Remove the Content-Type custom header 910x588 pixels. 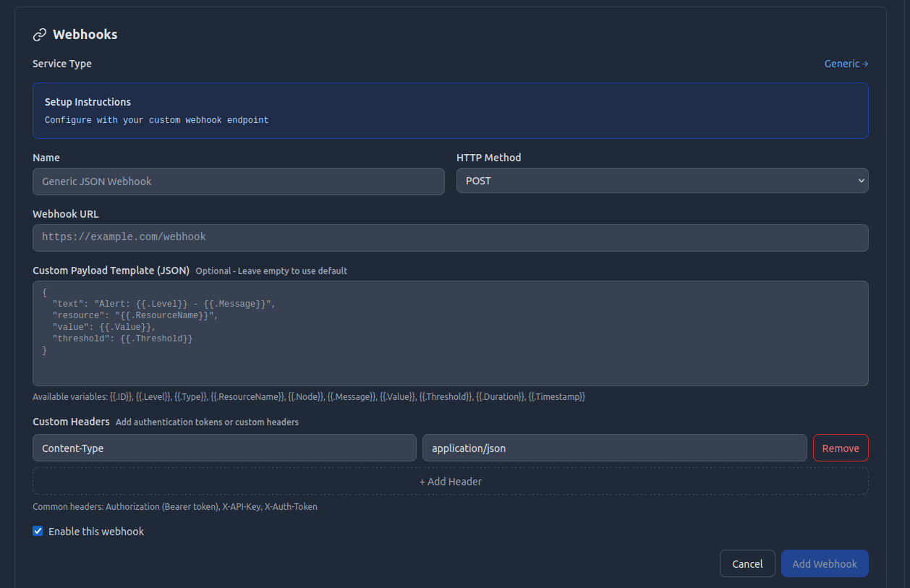840,448
